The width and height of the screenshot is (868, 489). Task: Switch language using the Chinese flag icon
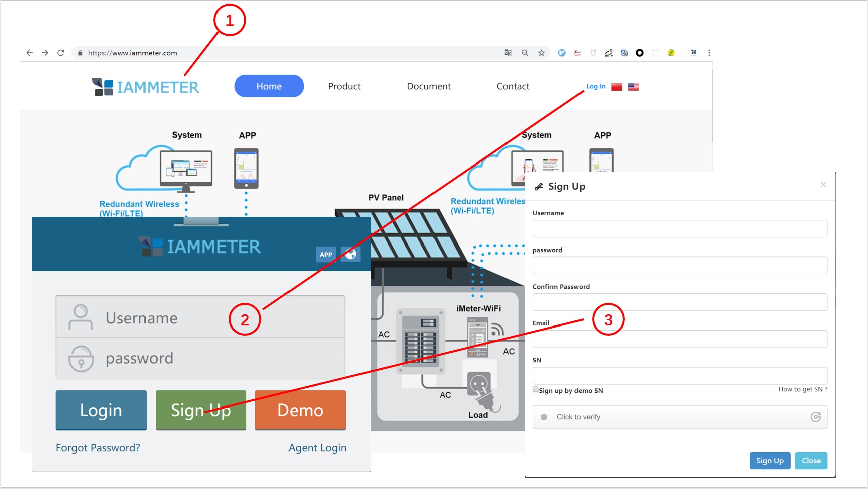coord(617,87)
